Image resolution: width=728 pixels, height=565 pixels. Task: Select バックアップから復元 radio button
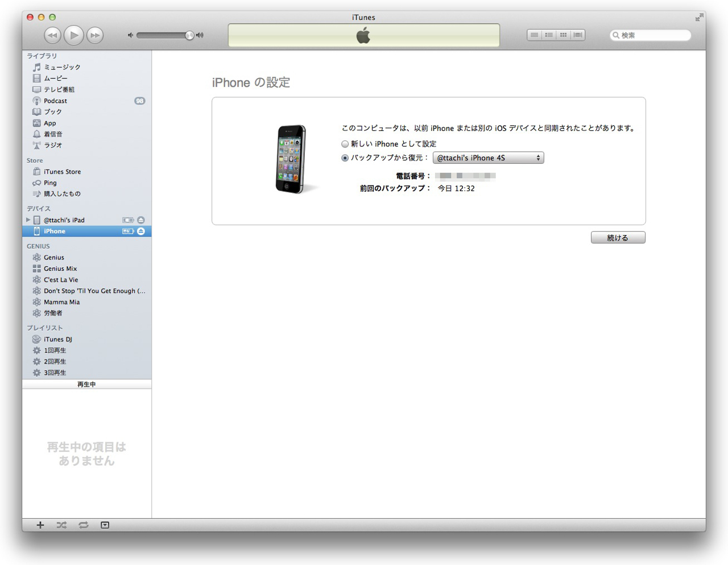pos(345,158)
